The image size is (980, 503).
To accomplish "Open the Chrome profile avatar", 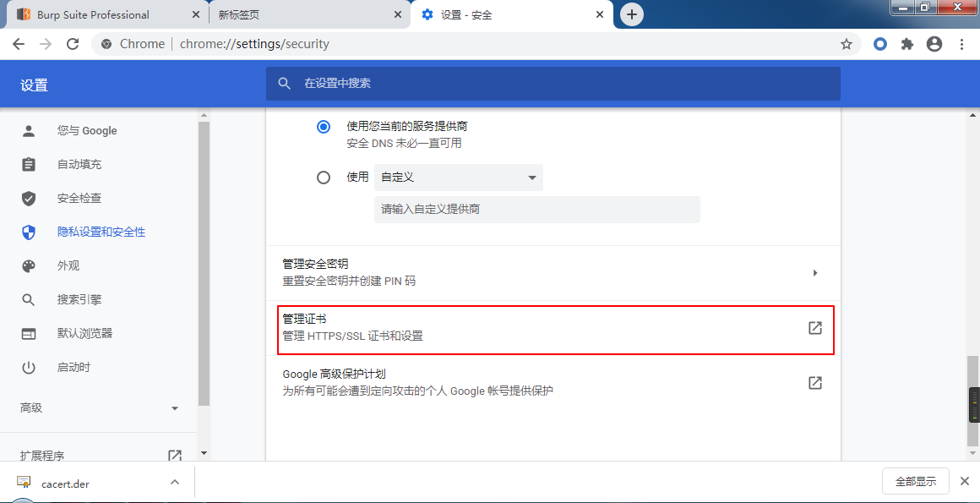I will (934, 44).
